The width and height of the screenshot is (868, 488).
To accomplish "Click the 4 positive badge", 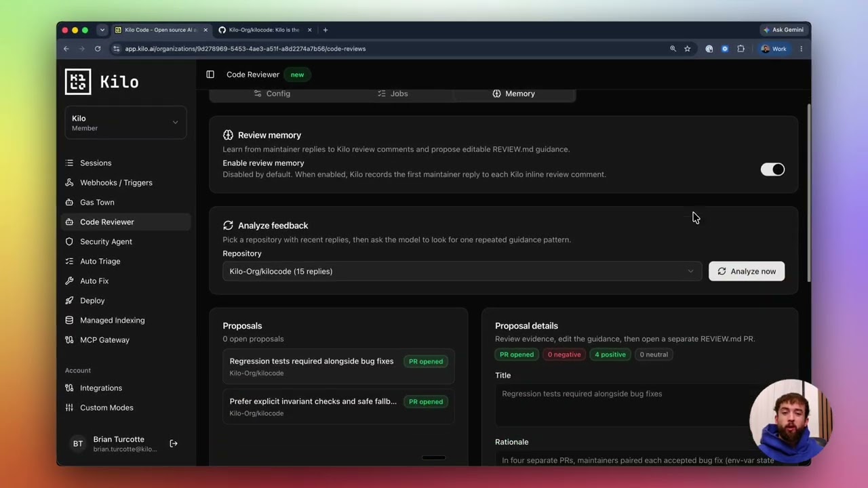I will (610, 354).
